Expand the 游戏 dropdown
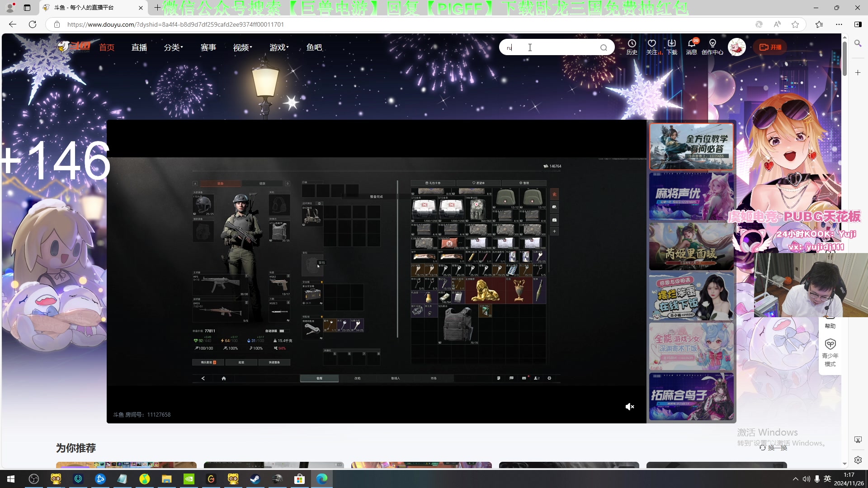868x488 pixels. coord(279,47)
